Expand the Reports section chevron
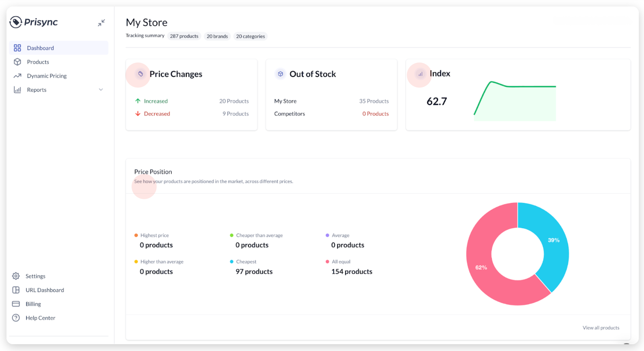The image size is (644, 351). click(x=101, y=89)
